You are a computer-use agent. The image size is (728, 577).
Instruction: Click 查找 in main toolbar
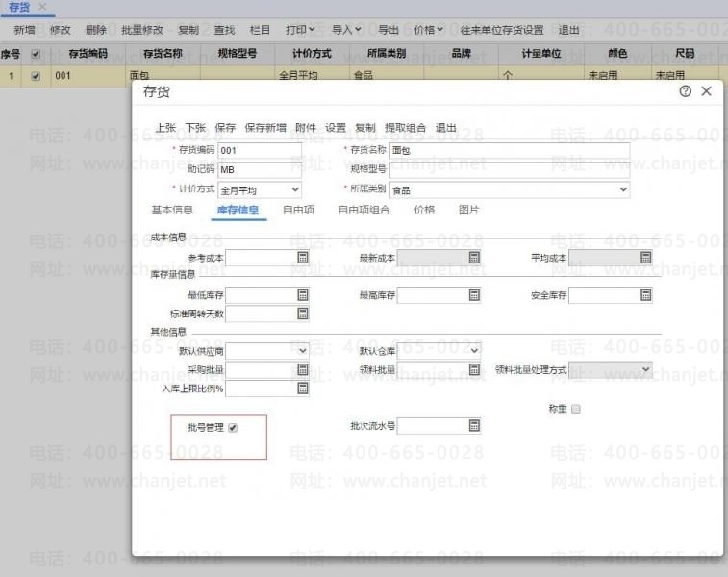(x=224, y=30)
